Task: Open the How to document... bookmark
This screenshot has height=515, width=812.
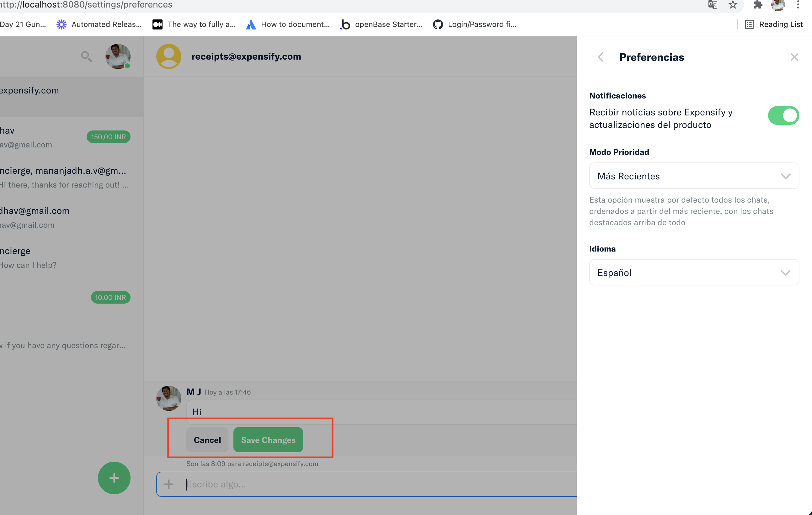Action: 288,24
